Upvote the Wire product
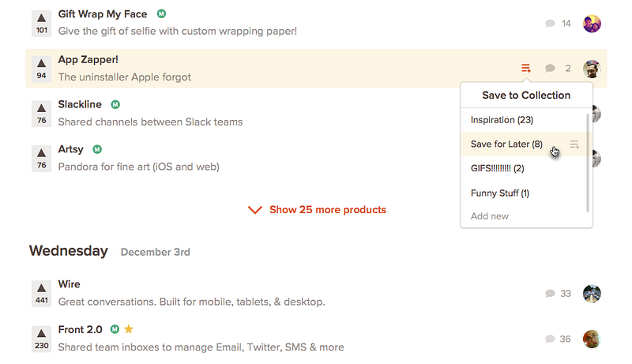 (42, 294)
